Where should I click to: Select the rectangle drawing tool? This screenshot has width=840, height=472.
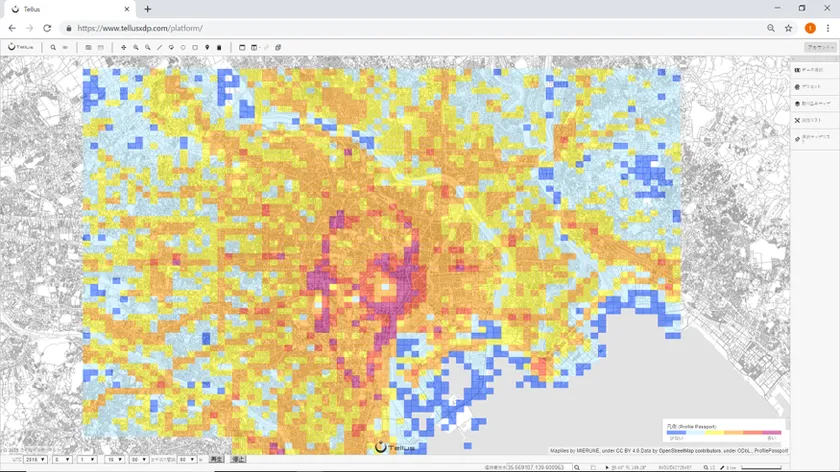(x=195, y=47)
